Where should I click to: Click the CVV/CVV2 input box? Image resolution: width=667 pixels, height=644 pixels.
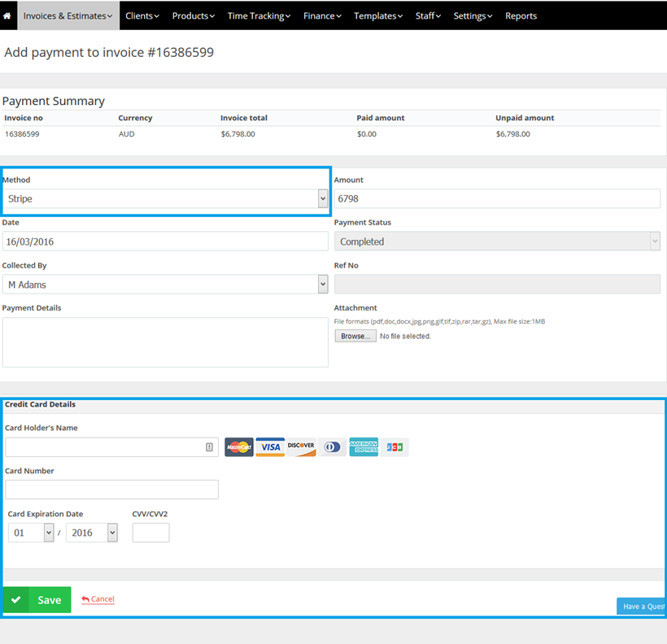(x=150, y=533)
